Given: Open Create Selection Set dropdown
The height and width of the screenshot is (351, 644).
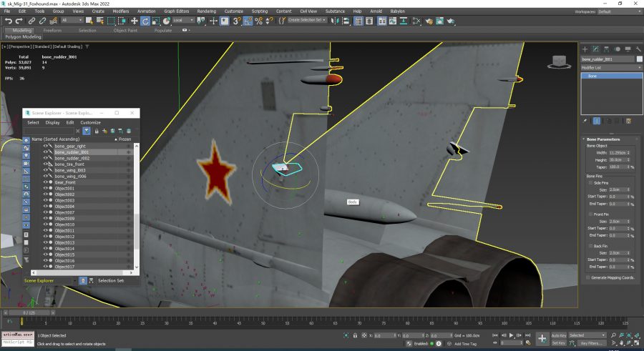Looking at the screenshot, I should coord(306,20).
